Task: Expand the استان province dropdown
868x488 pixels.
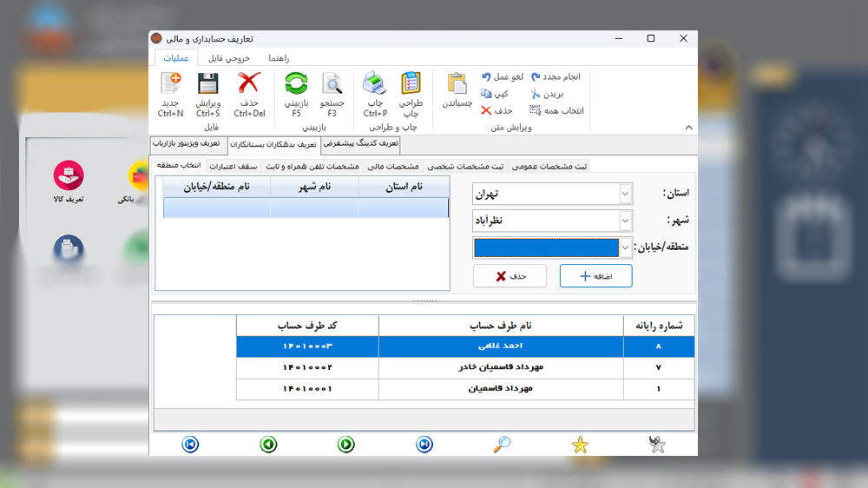Action: (x=626, y=194)
